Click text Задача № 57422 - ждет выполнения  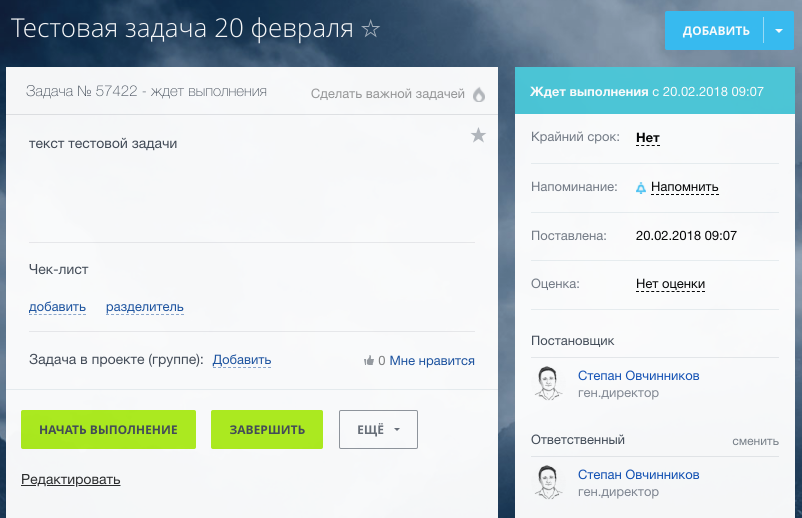click(146, 92)
